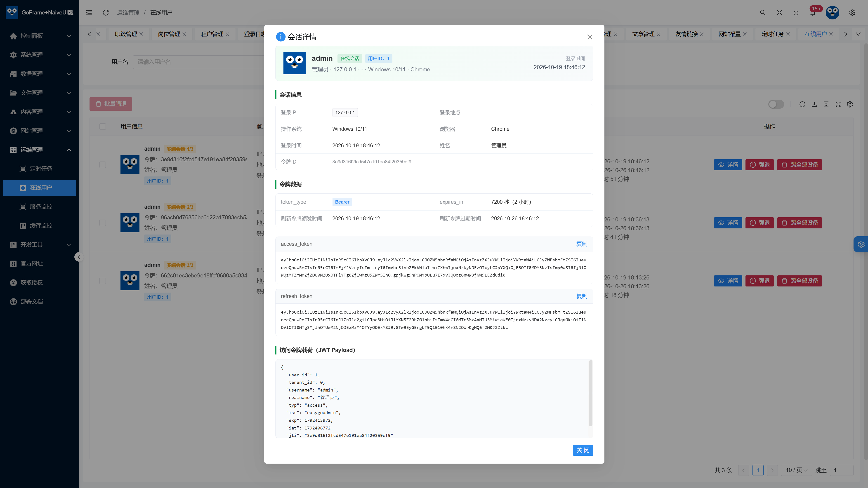The width and height of the screenshot is (868, 488).
Task: Toggle the switch in table toolbar
Action: click(x=776, y=104)
